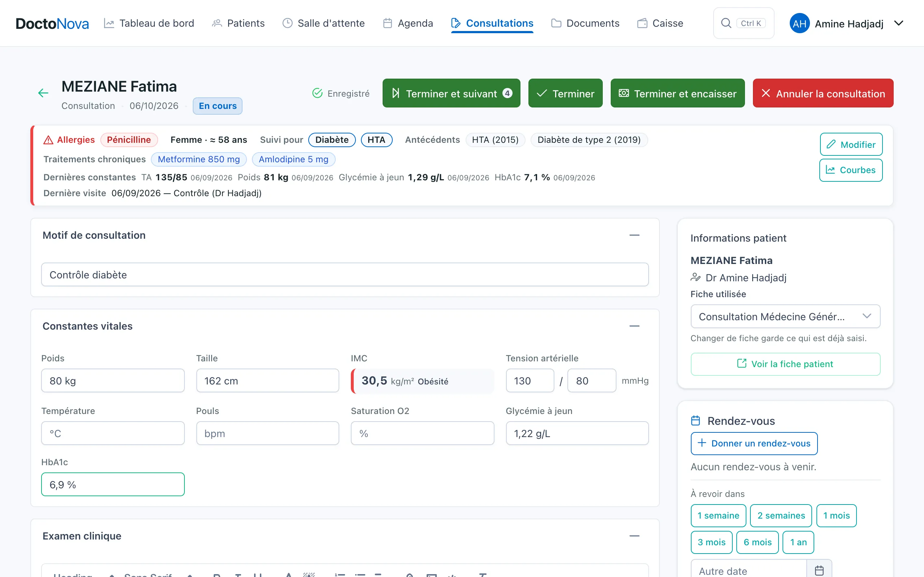Open the search box with magnifier icon
Viewport: 924px width, 577px height.
point(744,23)
